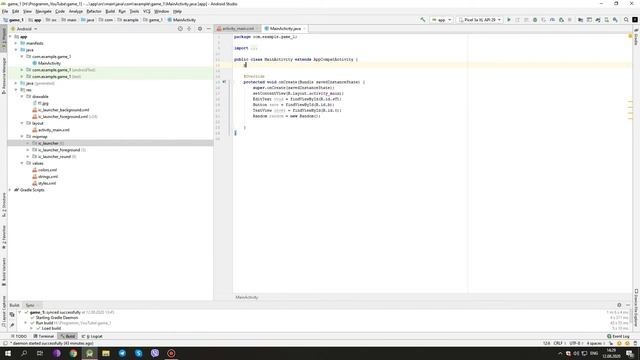Open AVD Manager from toolbar
640x360 pixels.
point(606,20)
